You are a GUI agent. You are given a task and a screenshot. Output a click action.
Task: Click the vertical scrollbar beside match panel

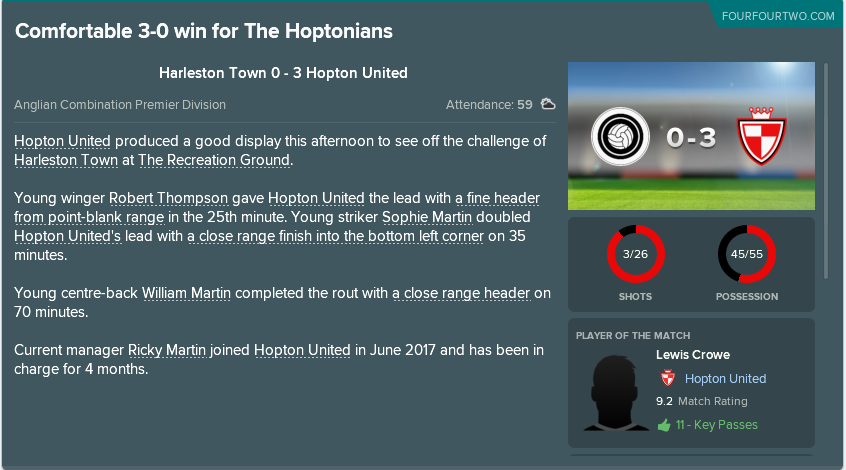[825, 171]
